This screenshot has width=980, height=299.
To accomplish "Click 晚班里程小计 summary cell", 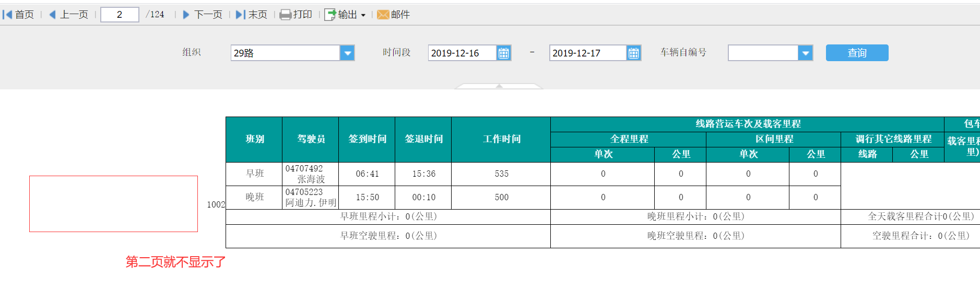I will [696, 217].
